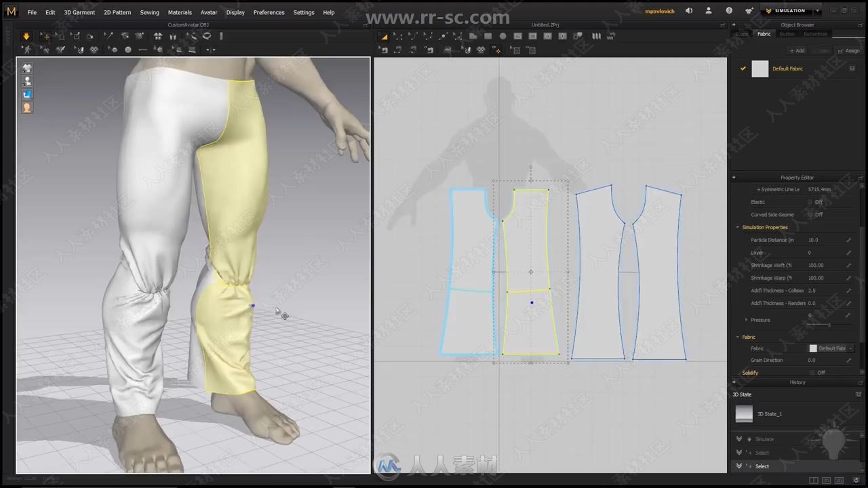Open the Avatar menu
Image resolution: width=868 pixels, height=488 pixels.
point(209,12)
